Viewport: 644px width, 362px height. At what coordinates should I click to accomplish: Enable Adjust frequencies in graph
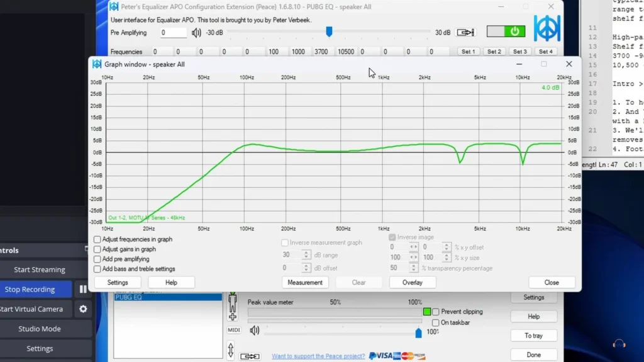[97, 239]
